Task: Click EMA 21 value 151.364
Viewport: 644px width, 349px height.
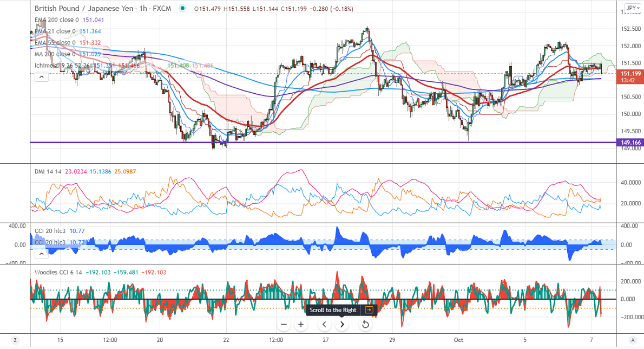Action: (90, 31)
